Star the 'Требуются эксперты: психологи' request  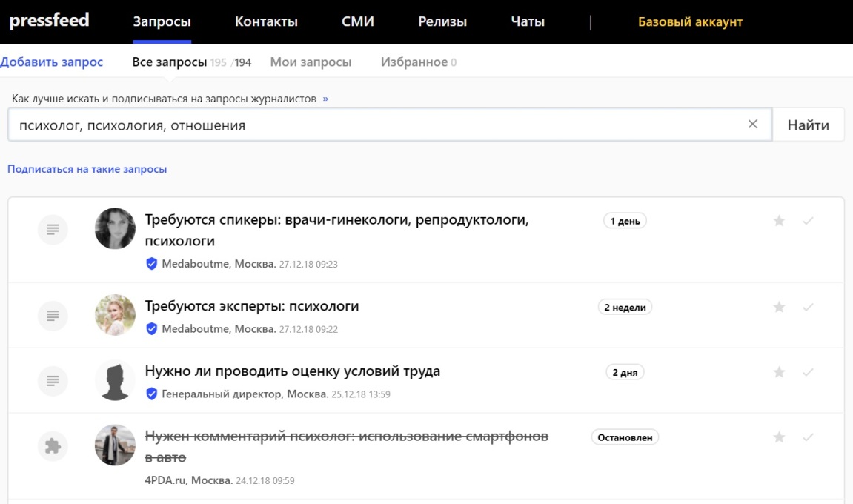pyautogui.click(x=779, y=307)
